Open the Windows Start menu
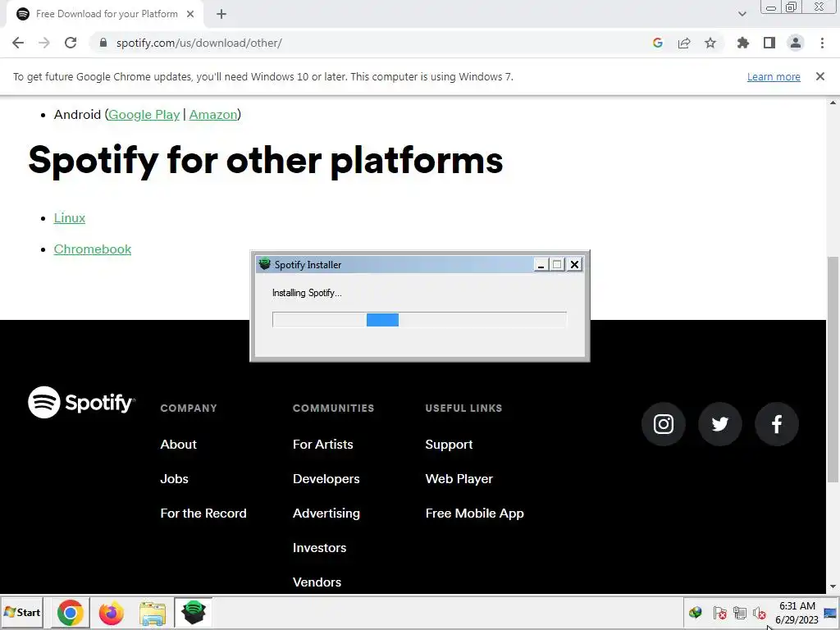Viewport: 840px width, 630px height. click(22, 612)
